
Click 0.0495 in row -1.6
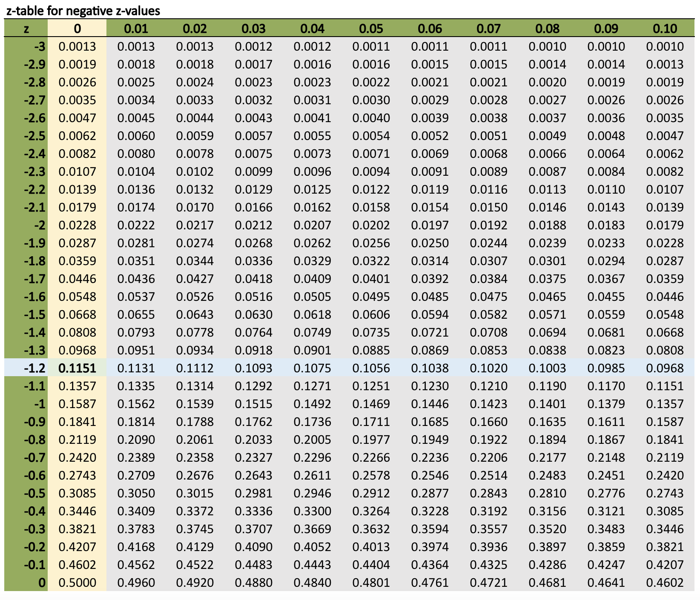point(371,297)
